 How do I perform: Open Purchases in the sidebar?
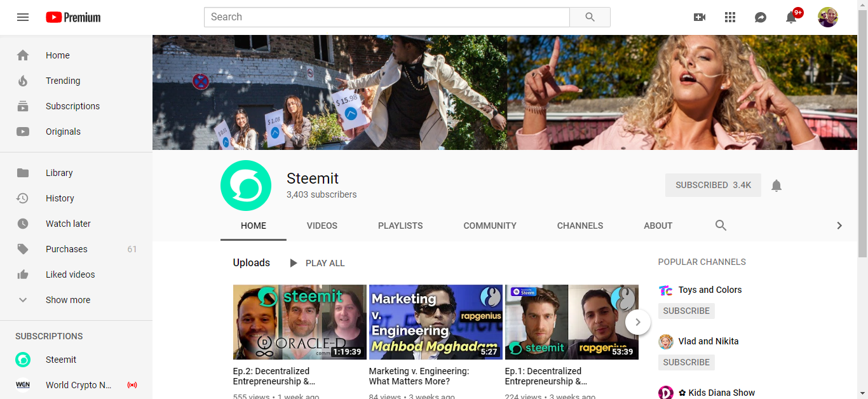tap(76, 249)
